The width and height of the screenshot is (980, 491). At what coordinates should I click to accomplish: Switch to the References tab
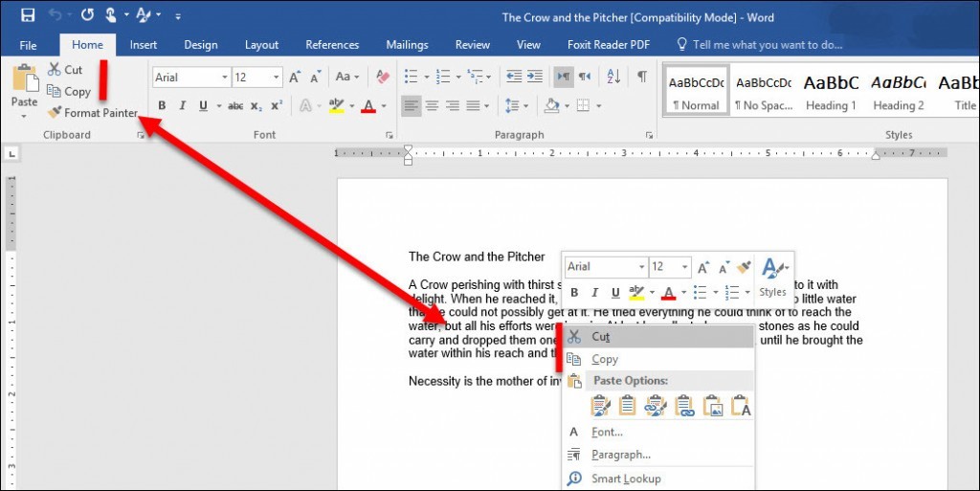pos(332,45)
